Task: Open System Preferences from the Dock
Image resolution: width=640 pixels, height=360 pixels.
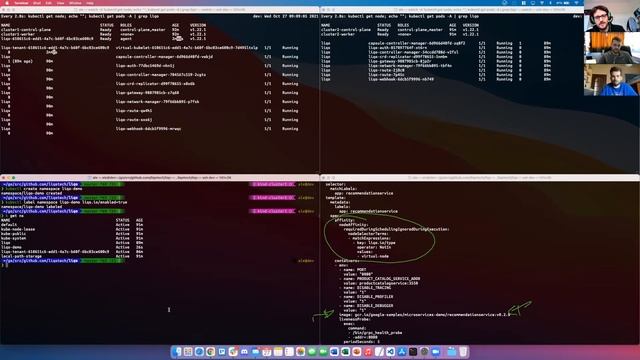Action: pos(424,351)
